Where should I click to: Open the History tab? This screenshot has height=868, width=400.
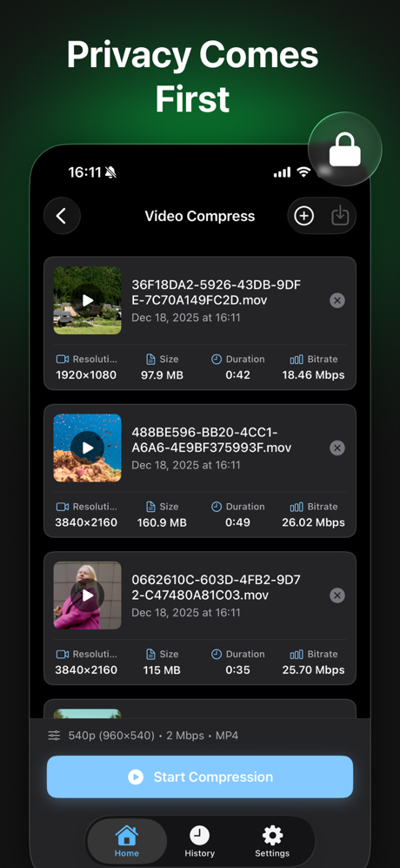click(200, 841)
